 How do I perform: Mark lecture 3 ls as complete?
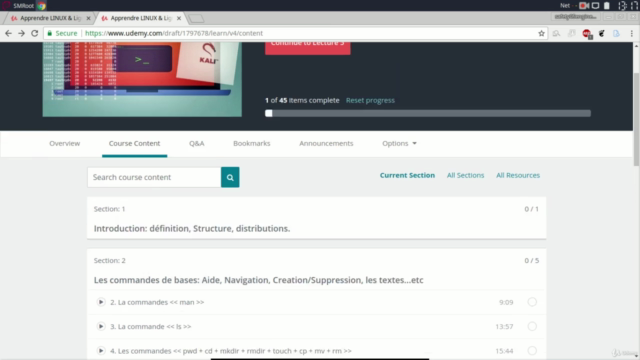pyautogui.click(x=532, y=327)
